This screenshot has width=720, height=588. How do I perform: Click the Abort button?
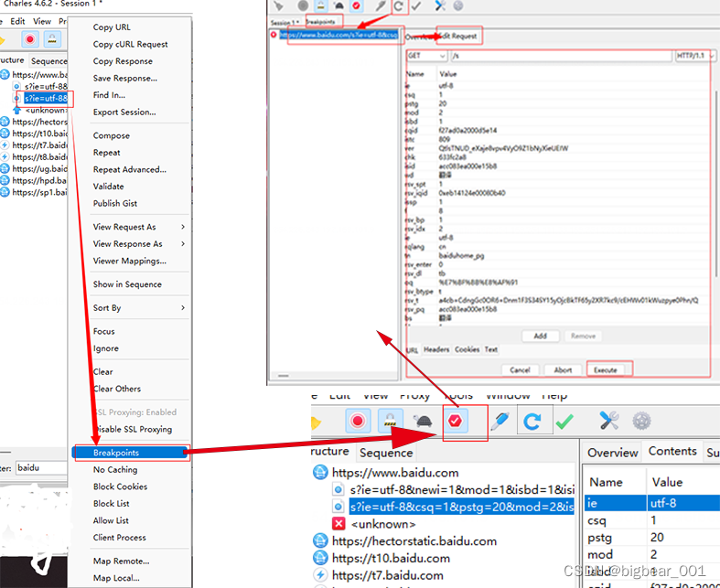(563, 370)
